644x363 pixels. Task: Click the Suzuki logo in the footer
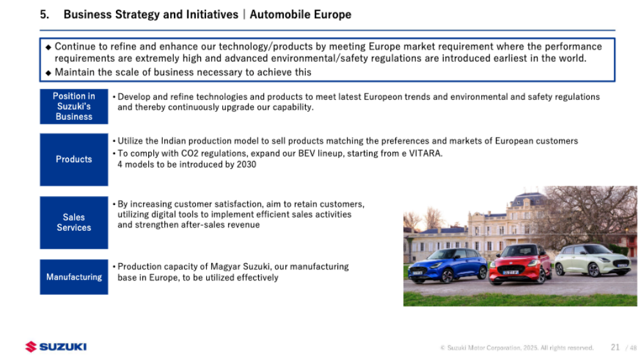56,347
